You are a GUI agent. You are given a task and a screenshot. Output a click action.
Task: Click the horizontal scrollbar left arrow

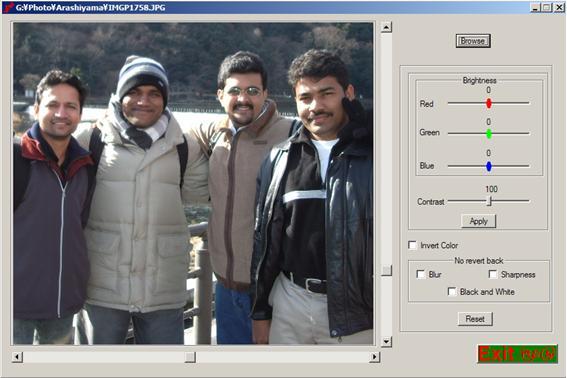click(x=17, y=357)
